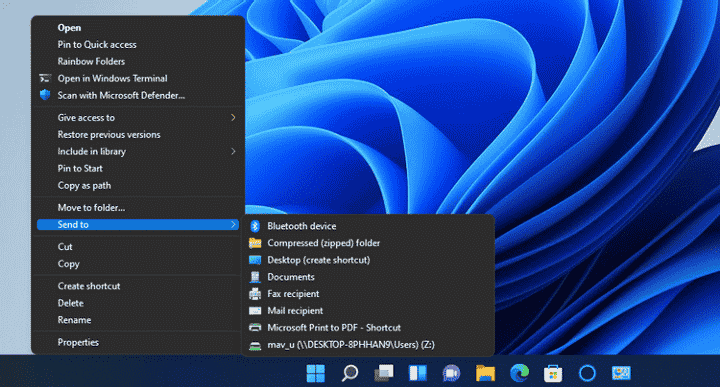Expand the Give access to submenu arrow
The height and width of the screenshot is (387, 720).
[233, 118]
